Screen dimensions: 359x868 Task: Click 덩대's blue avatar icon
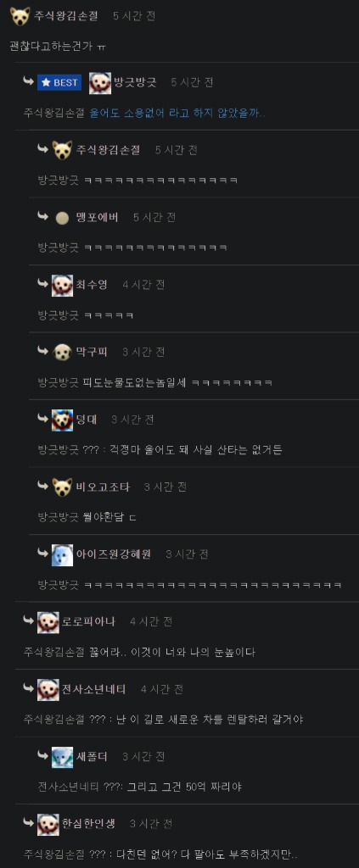click(x=62, y=420)
